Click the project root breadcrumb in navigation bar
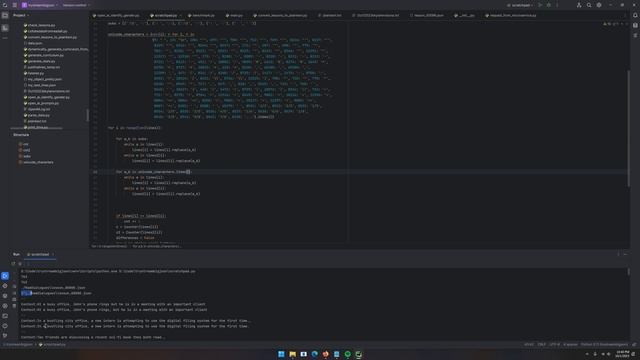 pos(18,344)
